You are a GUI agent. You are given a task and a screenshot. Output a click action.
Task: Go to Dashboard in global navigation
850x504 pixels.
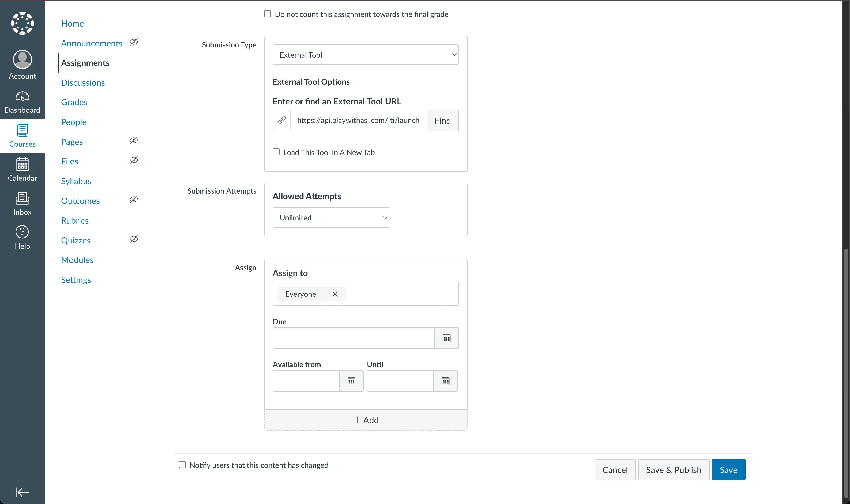[22, 102]
